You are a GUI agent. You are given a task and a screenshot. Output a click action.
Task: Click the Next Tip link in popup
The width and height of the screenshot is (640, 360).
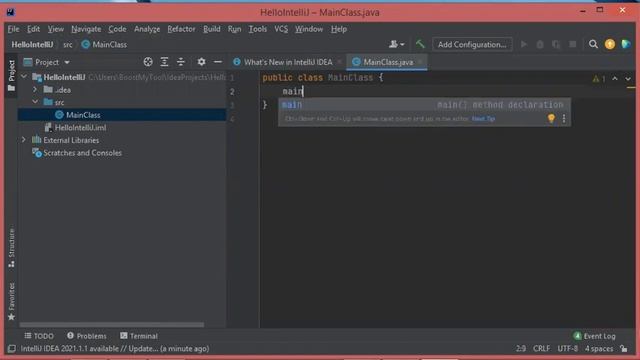point(483,119)
